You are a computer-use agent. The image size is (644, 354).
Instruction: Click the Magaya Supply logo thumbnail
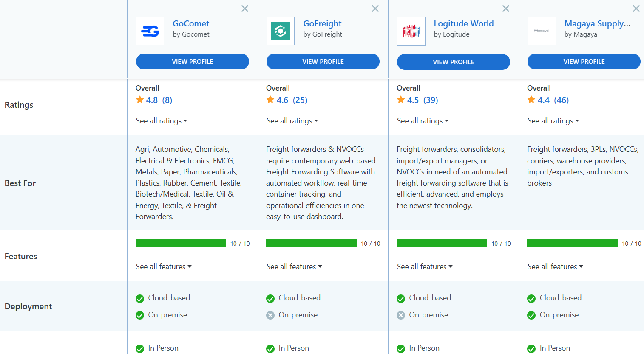(542, 31)
